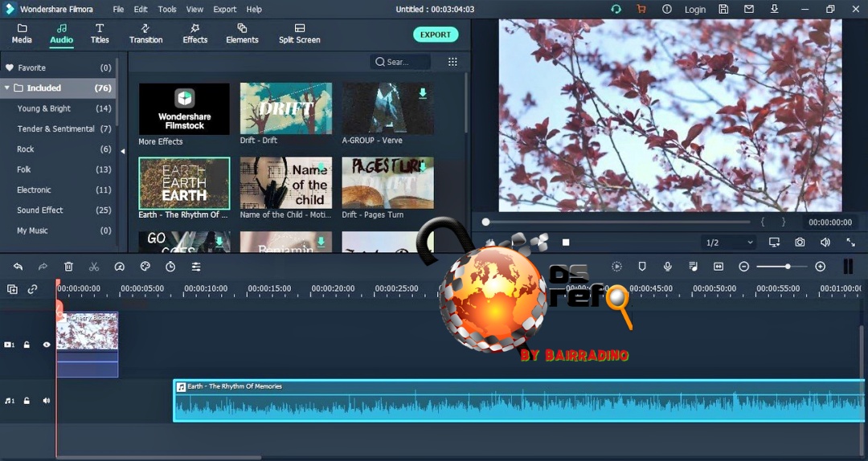Select Earth - The Rhythm Of thumbnail
Viewport: 868px width, 461px height.
(184, 183)
